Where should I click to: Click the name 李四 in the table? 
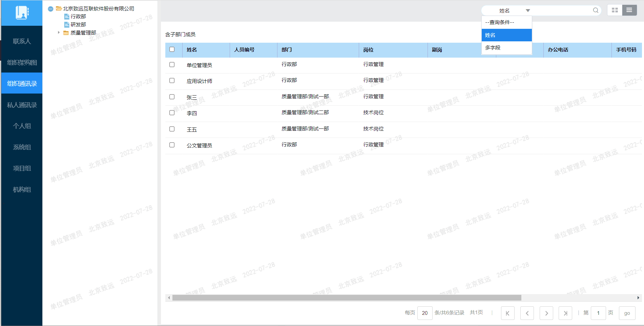point(192,114)
